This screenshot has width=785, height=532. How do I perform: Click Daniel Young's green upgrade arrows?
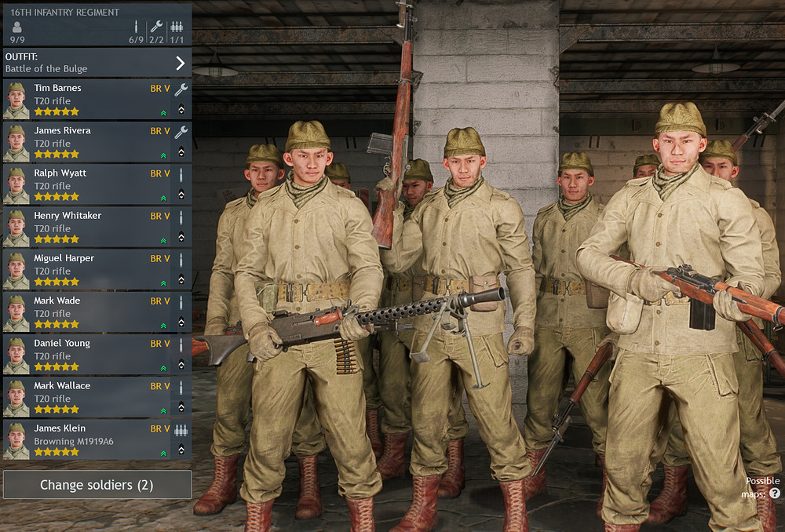coord(164,368)
